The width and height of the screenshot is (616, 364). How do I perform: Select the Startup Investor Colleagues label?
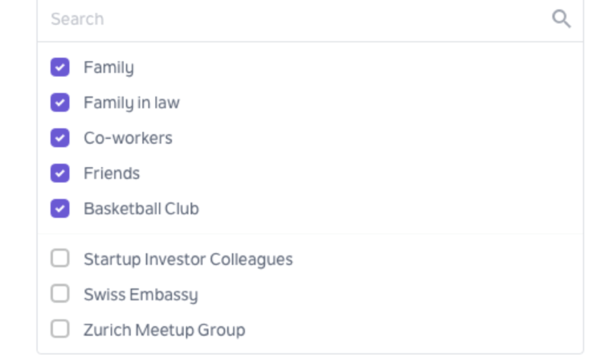(x=188, y=259)
